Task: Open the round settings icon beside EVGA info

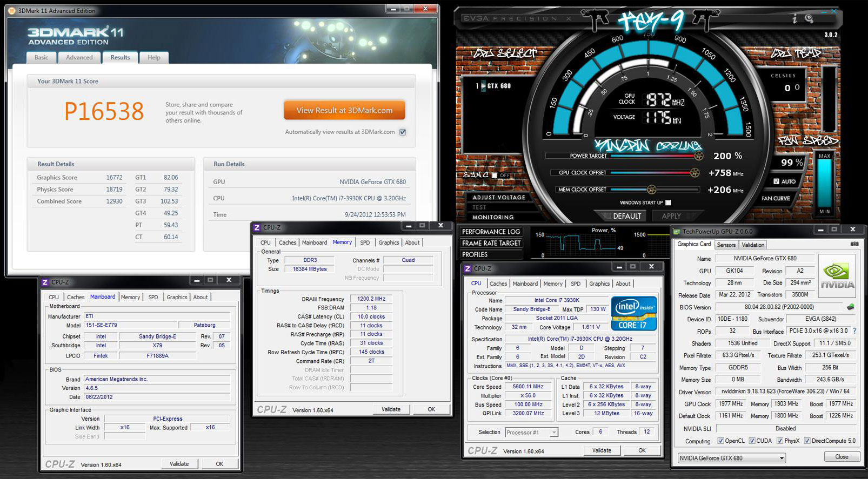Action: point(809,19)
